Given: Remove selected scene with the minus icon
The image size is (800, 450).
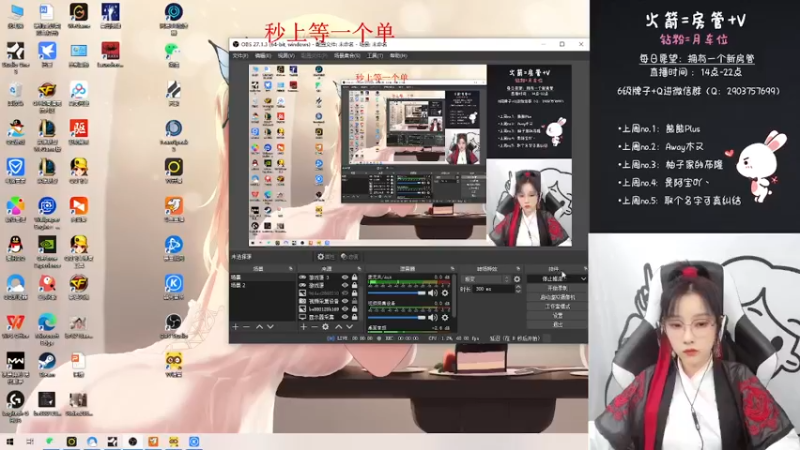Looking at the screenshot, I should 246,327.
